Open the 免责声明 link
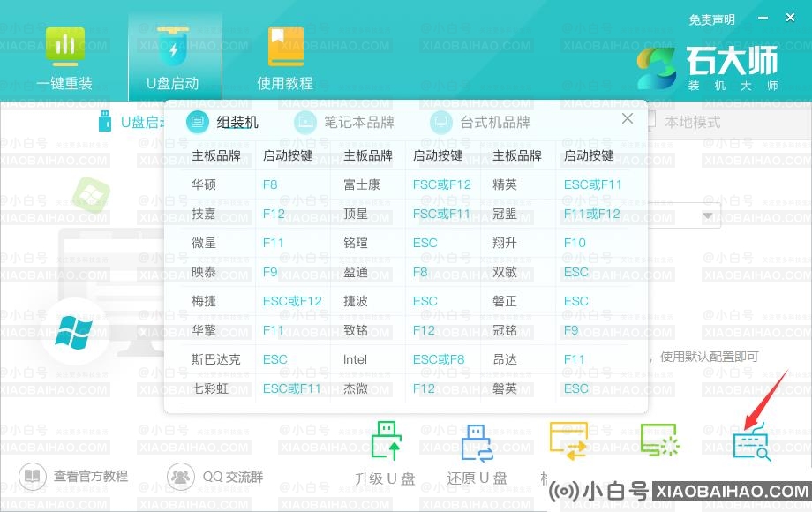Image resolution: width=812 pixels, height=512 pixels. [x=711, y=19]
